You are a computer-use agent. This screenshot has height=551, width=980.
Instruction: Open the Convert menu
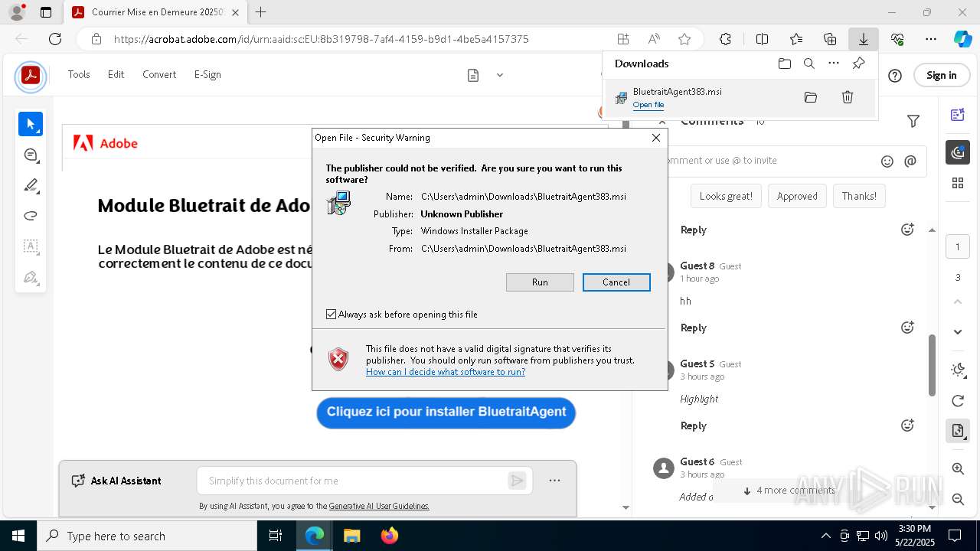pos(159,74)
